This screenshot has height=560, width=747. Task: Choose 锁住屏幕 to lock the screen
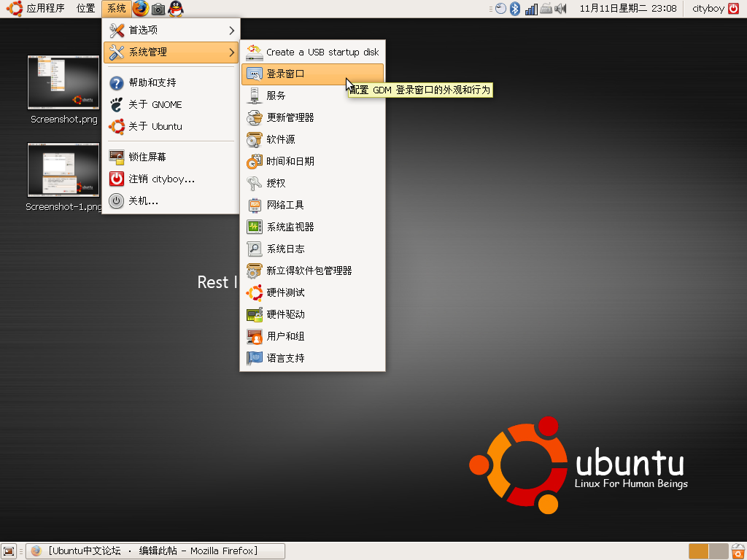coord(171,157)
